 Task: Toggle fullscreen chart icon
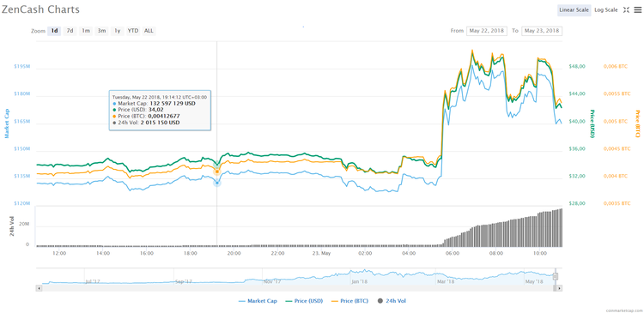[626, 10]
